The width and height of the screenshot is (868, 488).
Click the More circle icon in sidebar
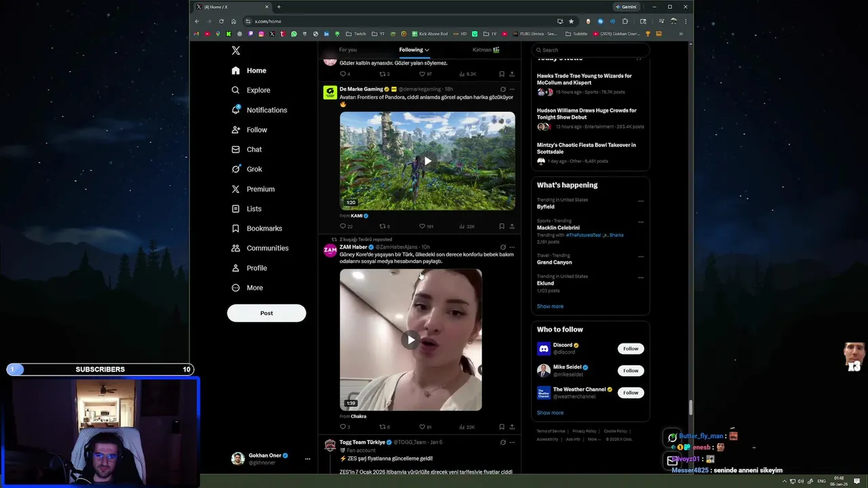pos(235,287)
